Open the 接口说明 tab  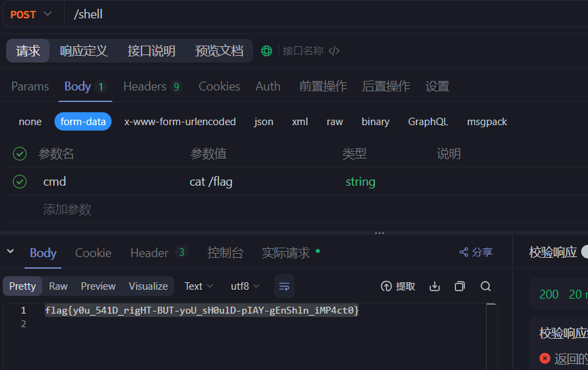[151, 50]
